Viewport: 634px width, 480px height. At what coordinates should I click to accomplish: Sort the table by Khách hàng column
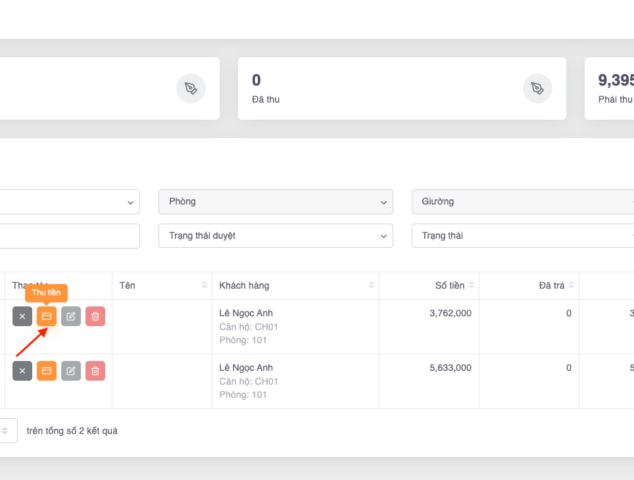[x=372, y=286]
